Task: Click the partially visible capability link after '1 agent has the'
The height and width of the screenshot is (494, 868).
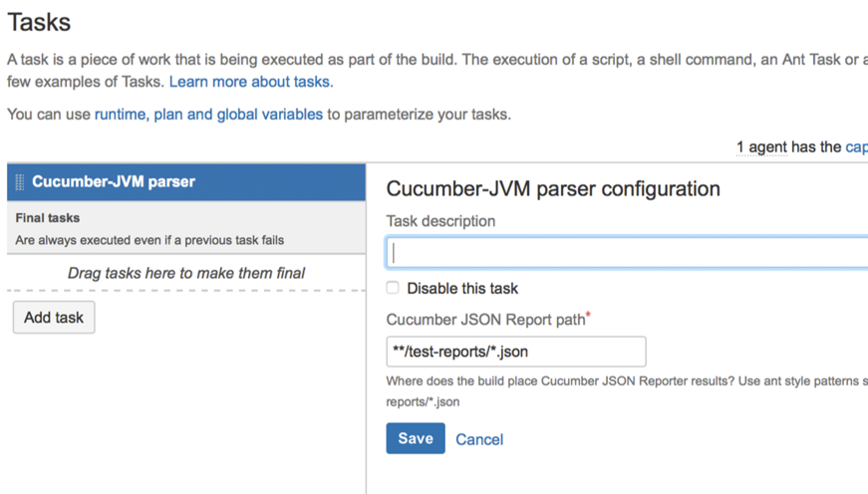Action: tap(856, 147)
